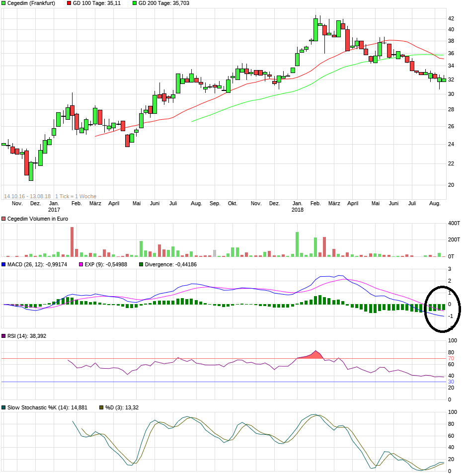Screen dimensions: 467x476
Task: Click the 'Cegedim Volumen in Euro' label
Action: tap(38, 219)
